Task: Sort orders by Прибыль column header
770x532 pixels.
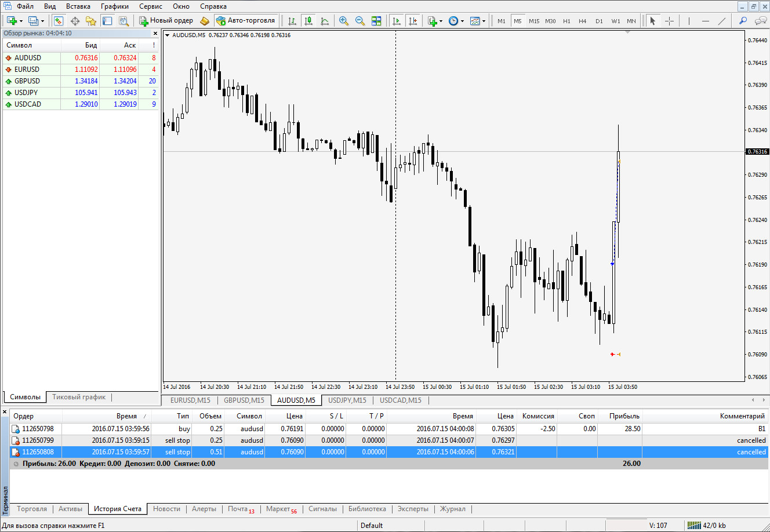Action: point(624,416)
